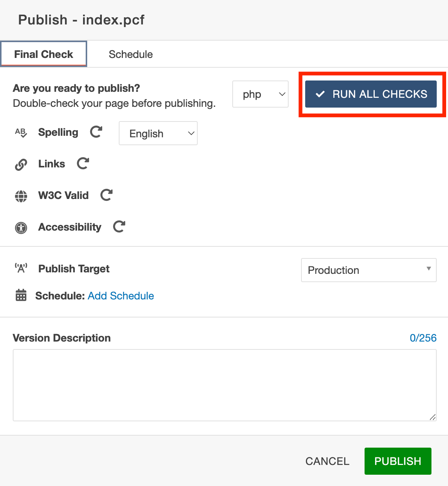The width and height of the screenshot is (448, 486).
Task: Click the chain link icon beside Links
Action: click(x=21, y=164)
